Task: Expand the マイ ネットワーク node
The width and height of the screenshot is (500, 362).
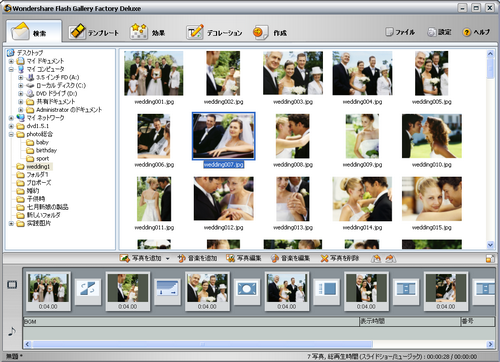Action: (x=11, y=118)
